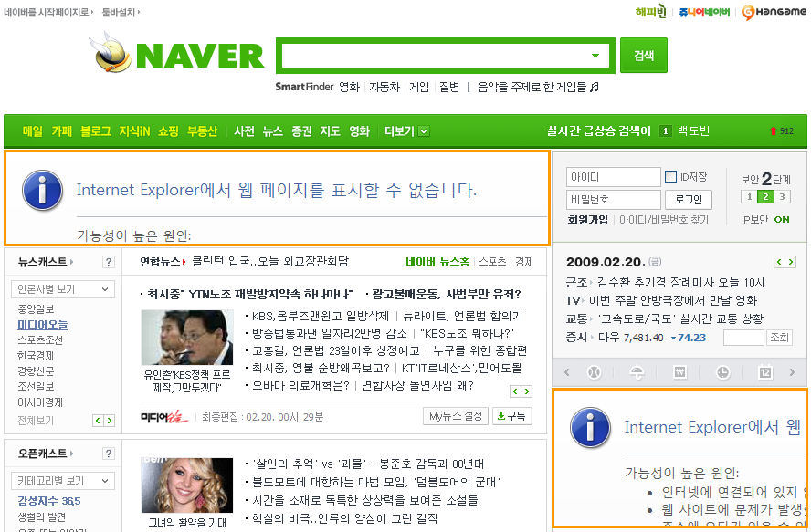Show next widget icons with right arrow
This screenshot has width=811, height=532.
click(x=792, y=372)
